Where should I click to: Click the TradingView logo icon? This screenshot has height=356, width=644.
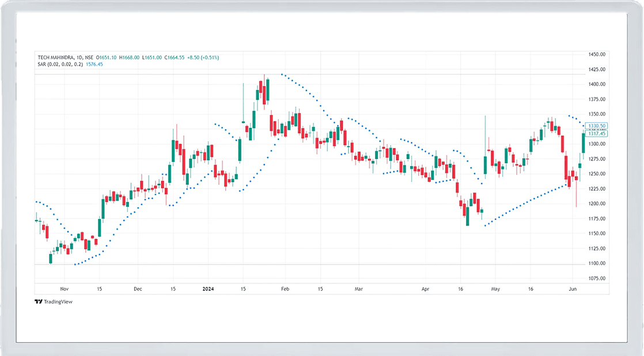pos(38,301)
